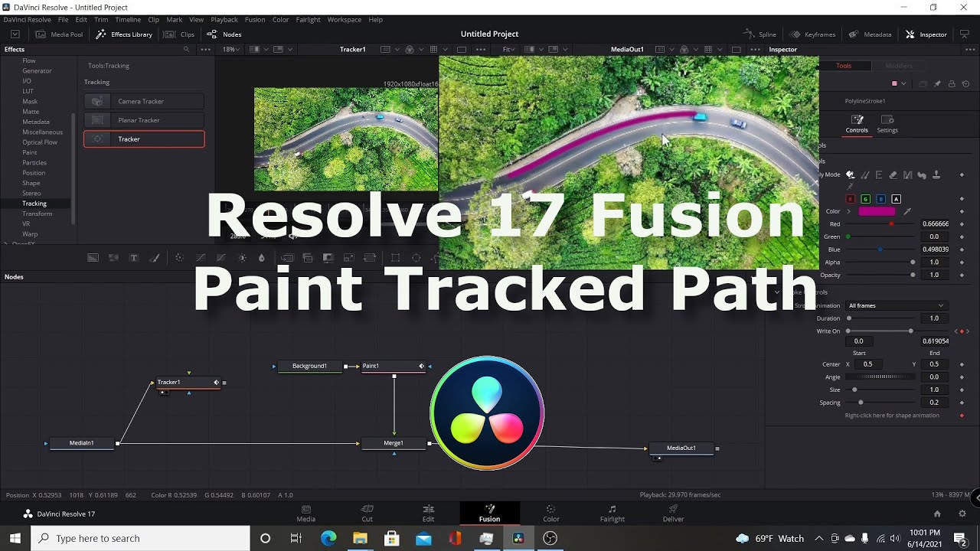Toggle the Inspector panel

point(926,34)
